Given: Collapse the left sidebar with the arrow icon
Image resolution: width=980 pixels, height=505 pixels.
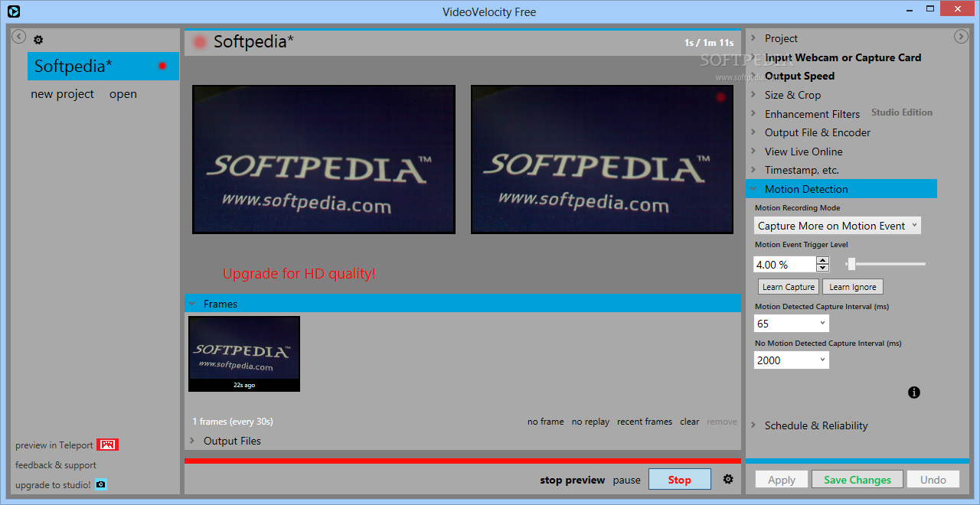Looking at the screenshot, I should (19, 37).
